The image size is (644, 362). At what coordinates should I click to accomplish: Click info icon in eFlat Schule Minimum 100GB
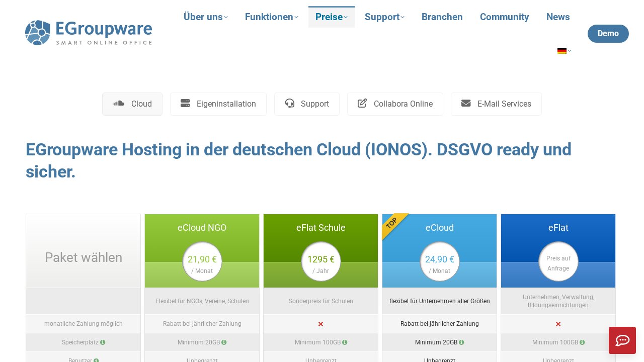click(x=345, y=342)
